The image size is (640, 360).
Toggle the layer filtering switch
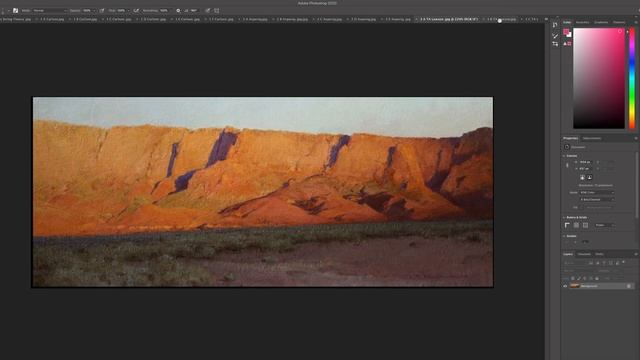click(x=624, y=262)
